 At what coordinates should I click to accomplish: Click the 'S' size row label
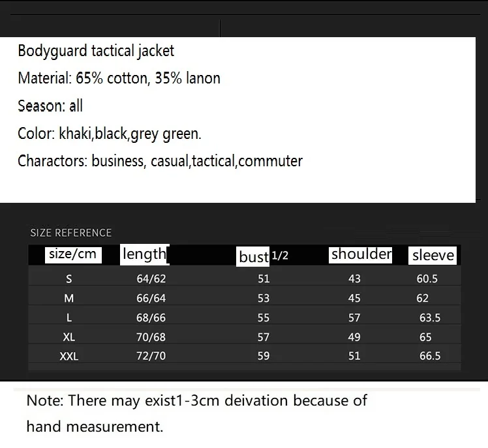[69, 278]
